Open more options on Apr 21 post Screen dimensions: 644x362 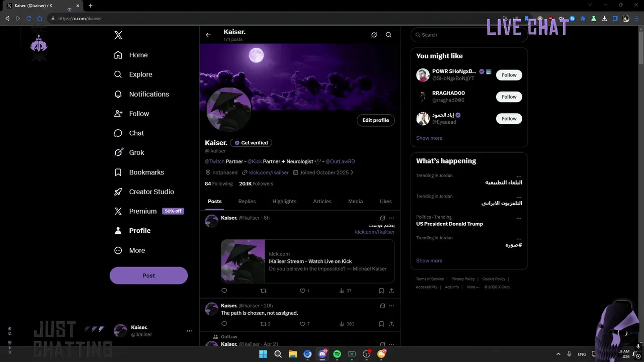coord(391,344)
